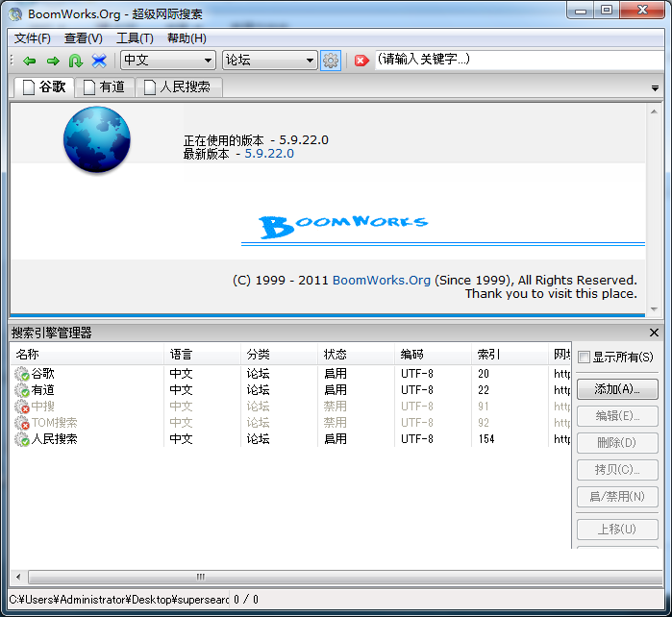672x617 pixels.
Task: Click the 删除(D) button
Action: pos(617,443)
